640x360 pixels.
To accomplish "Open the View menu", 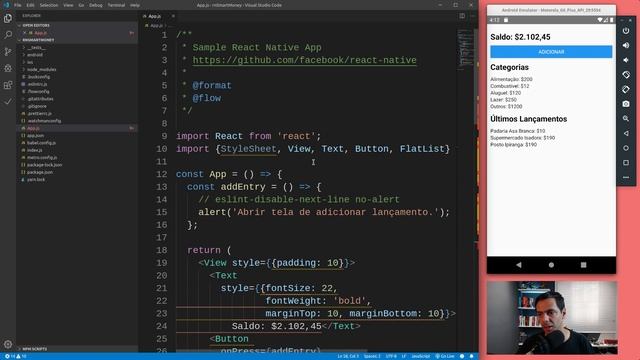I will click(68, 5).
